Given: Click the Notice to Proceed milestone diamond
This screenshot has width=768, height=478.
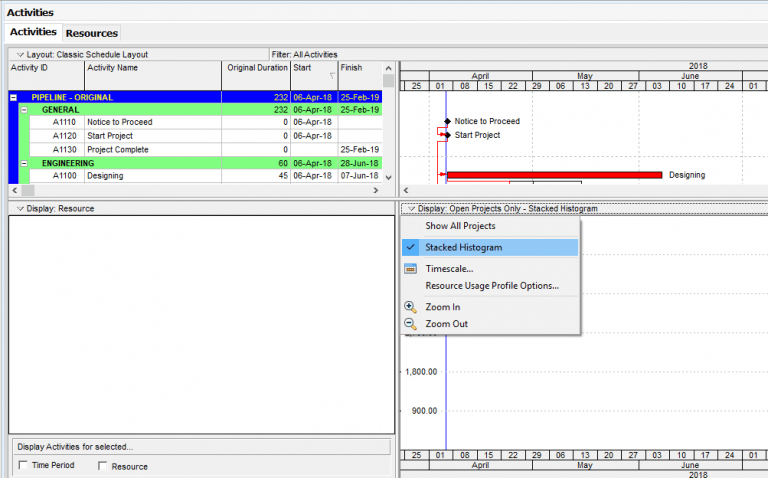Looking at the screenshot, I should point(447,121).
